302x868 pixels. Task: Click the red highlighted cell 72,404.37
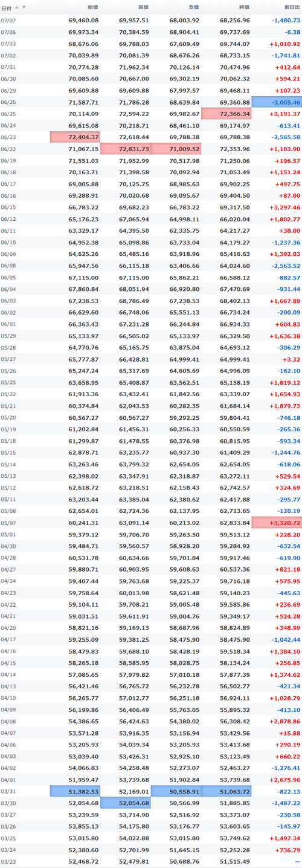pos(75,137)
